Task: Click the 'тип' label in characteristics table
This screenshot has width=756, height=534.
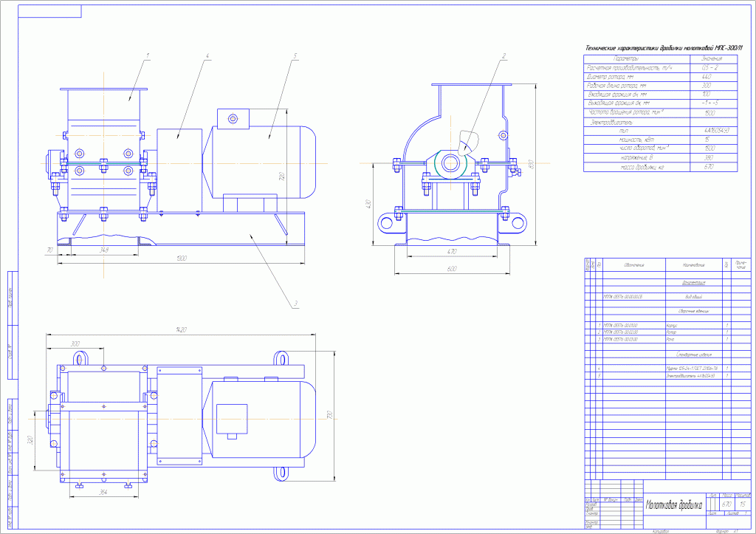Action: tap(624, 131)
